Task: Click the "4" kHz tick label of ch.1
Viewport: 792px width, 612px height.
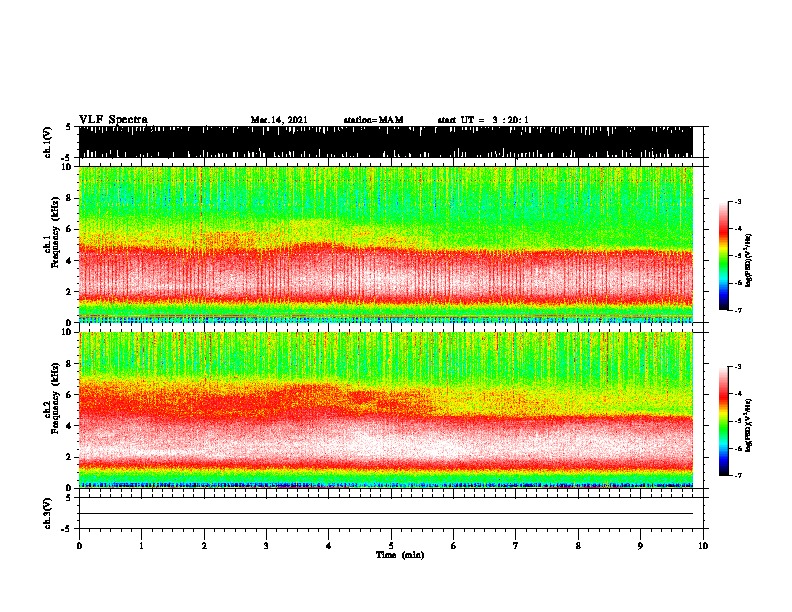Action: tap(70, 261)
